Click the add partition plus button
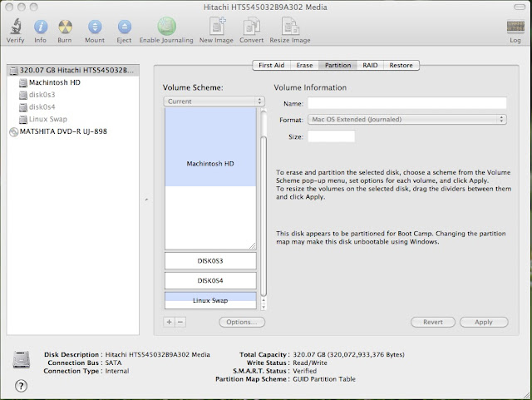This screenshot has height=400, width=532. [x=169, y=322]
